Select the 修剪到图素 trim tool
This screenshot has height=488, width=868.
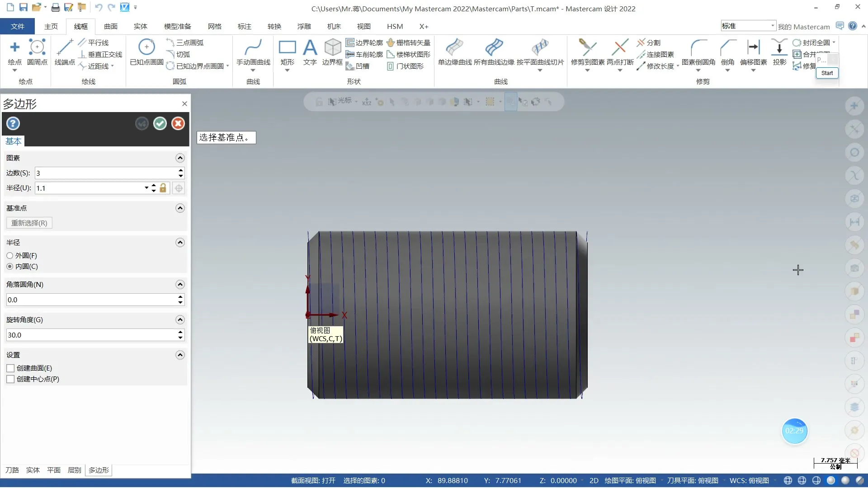pyautogui.click(x=587, y=47)
